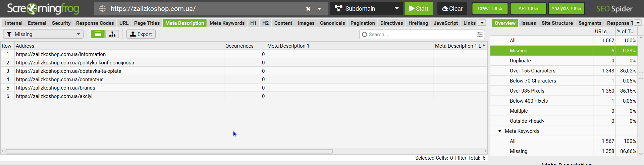
Task: Select the /information URL row
Action: coord(244,54)
